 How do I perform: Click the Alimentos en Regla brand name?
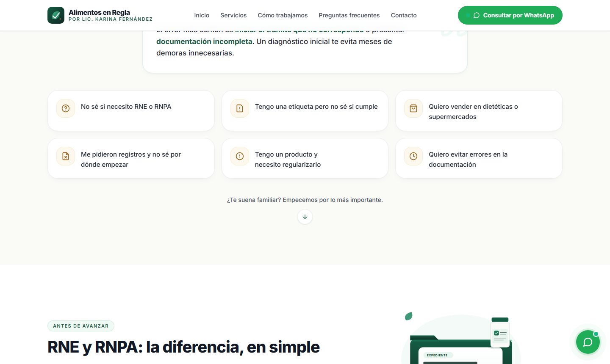99,12
